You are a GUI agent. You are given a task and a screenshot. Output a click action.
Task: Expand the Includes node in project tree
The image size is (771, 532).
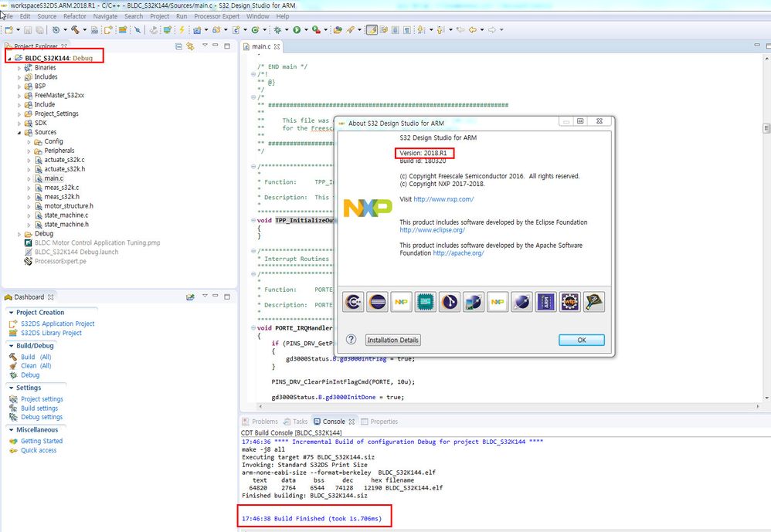coord(19,77)
